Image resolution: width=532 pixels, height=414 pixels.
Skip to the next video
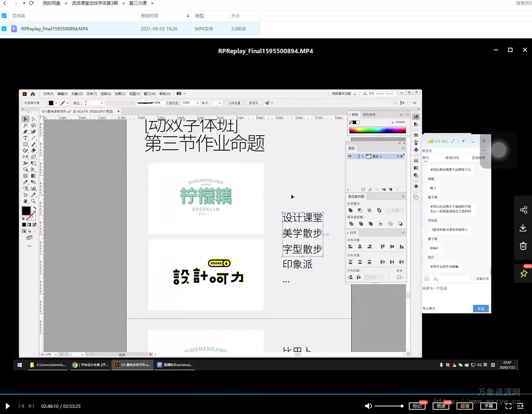(31, 406)
